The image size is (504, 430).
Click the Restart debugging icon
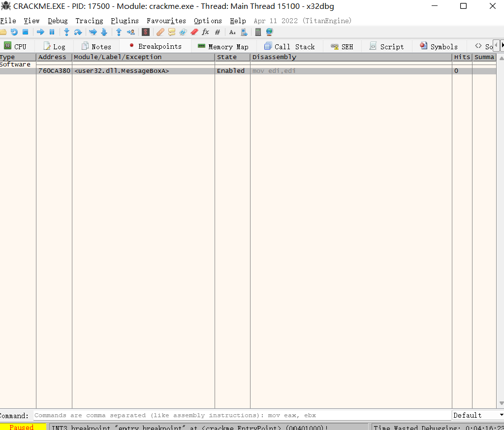(x=14, y=32)
